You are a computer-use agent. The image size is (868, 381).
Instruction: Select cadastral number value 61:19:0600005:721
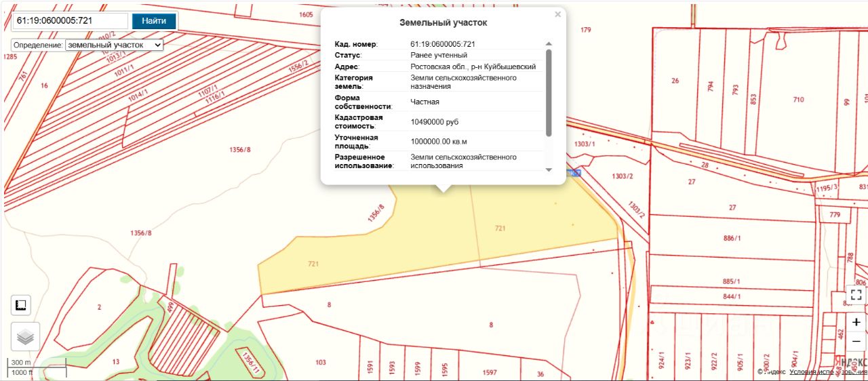click(442, 44)
